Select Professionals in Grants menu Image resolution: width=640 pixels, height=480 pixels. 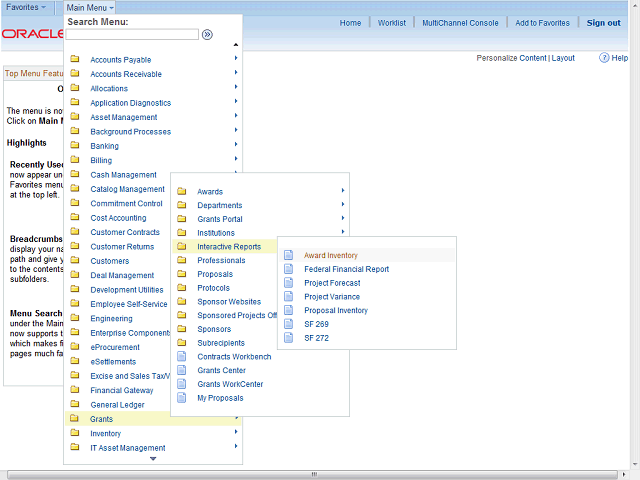(x=221, y=260)
